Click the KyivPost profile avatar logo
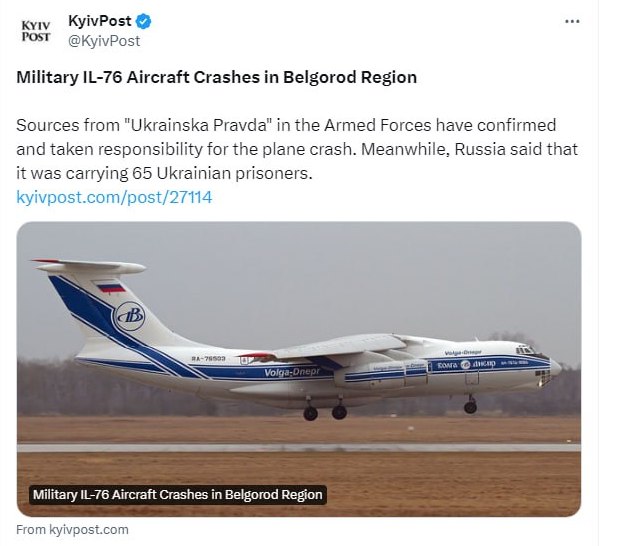 pyautogui.click(x=36, y=31)
